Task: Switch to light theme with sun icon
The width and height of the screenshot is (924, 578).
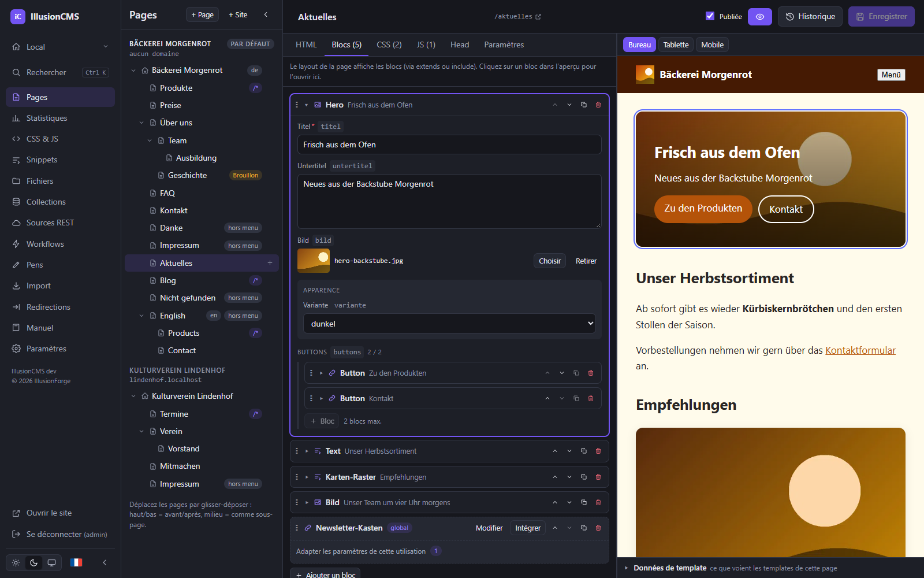Action: point(16,562)
